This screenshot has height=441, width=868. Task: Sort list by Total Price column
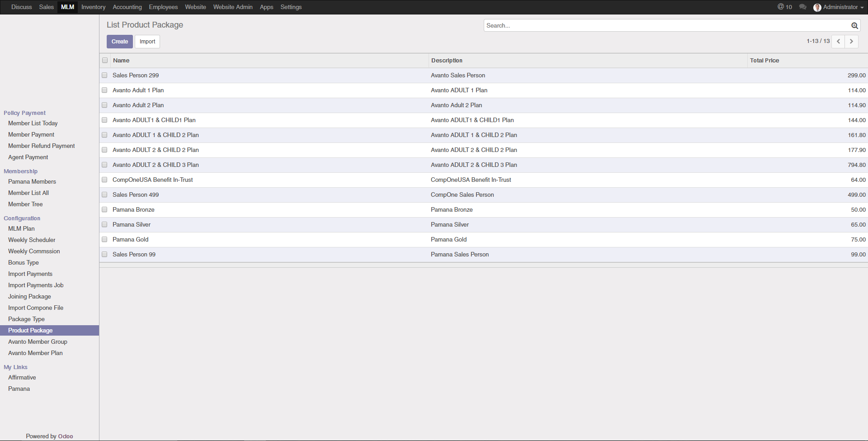(x=764, y=60)
